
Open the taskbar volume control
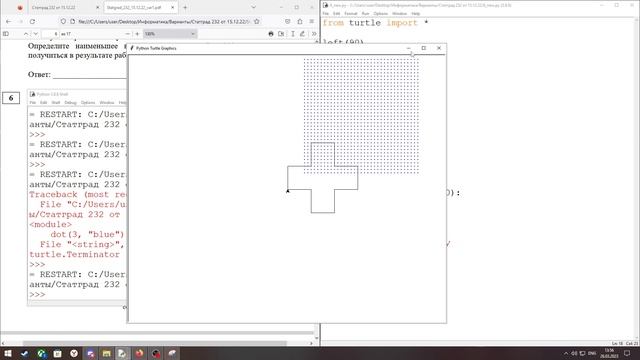[x=574, y=353]
